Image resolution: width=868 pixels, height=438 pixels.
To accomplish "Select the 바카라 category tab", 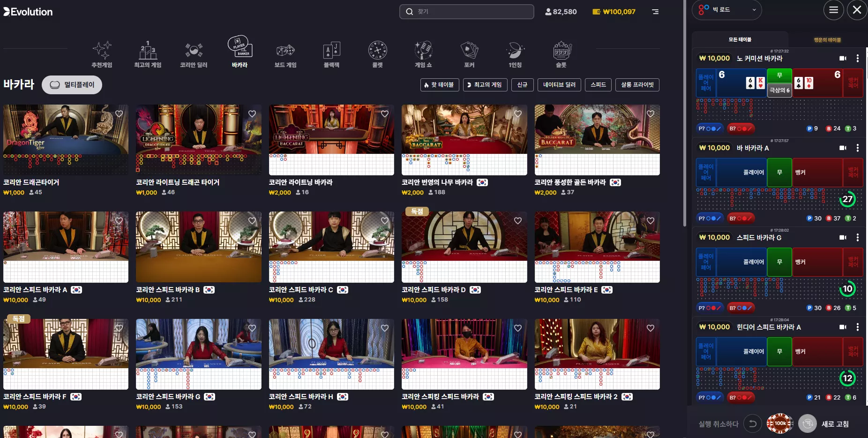I will click(x=239, y=52).
